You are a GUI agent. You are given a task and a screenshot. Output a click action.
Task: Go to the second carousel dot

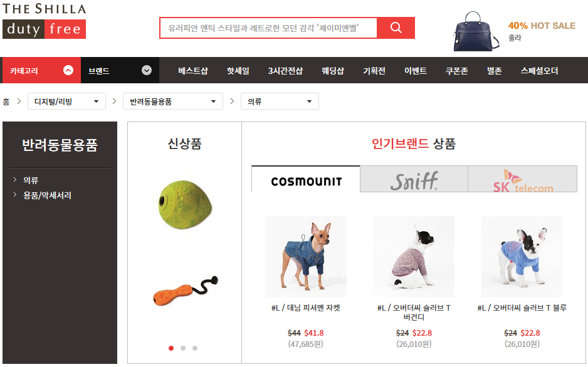pyautogui.click(x=183, y=348)
